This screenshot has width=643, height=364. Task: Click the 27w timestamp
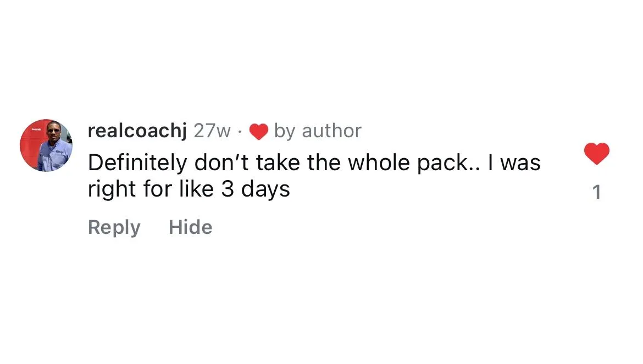tap(213, 131)
